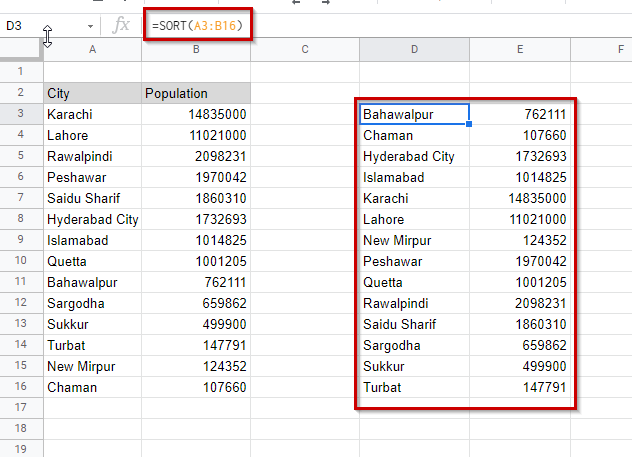Click the select-all corner box

21,50
